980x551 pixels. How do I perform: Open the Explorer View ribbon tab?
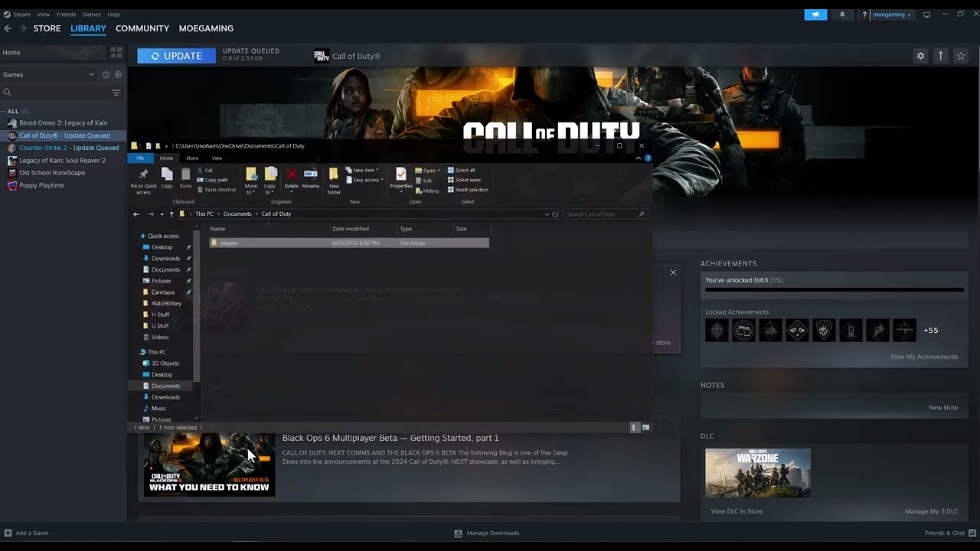[217, 158]
